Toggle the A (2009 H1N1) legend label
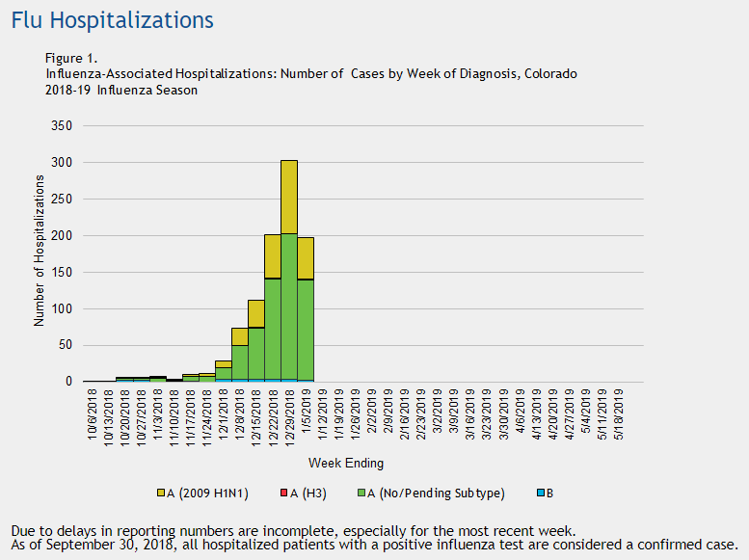 (x=211, y=493)
